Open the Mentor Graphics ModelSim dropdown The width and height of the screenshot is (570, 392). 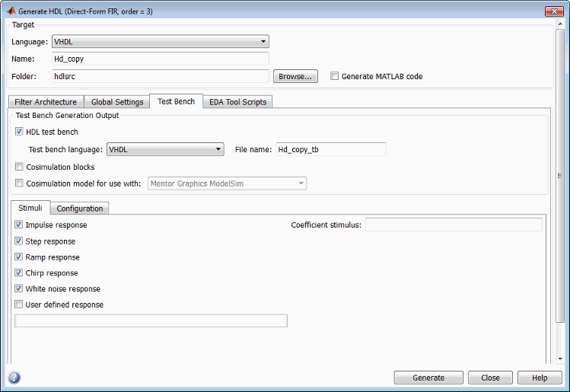click(x=228, y=183)
